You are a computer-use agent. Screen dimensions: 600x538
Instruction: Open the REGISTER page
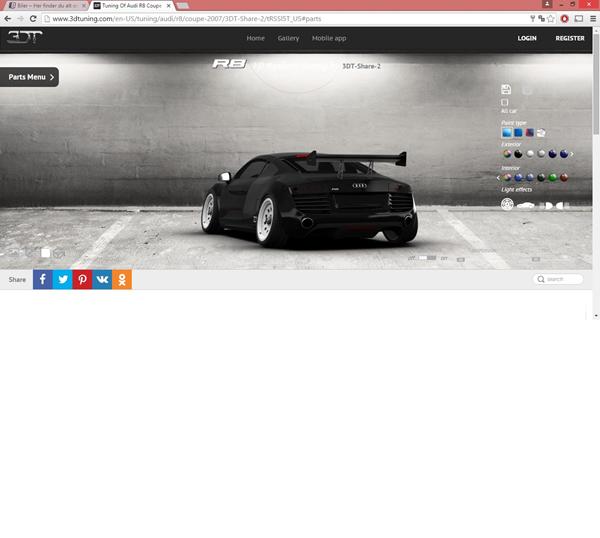point(569,38)
